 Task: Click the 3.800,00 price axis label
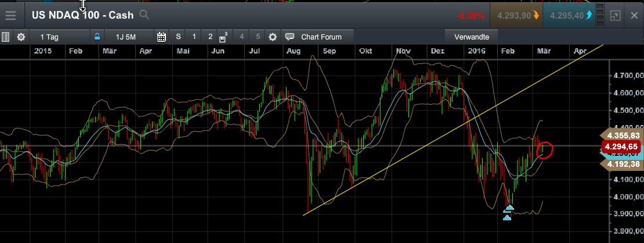[x=627, y=231]
